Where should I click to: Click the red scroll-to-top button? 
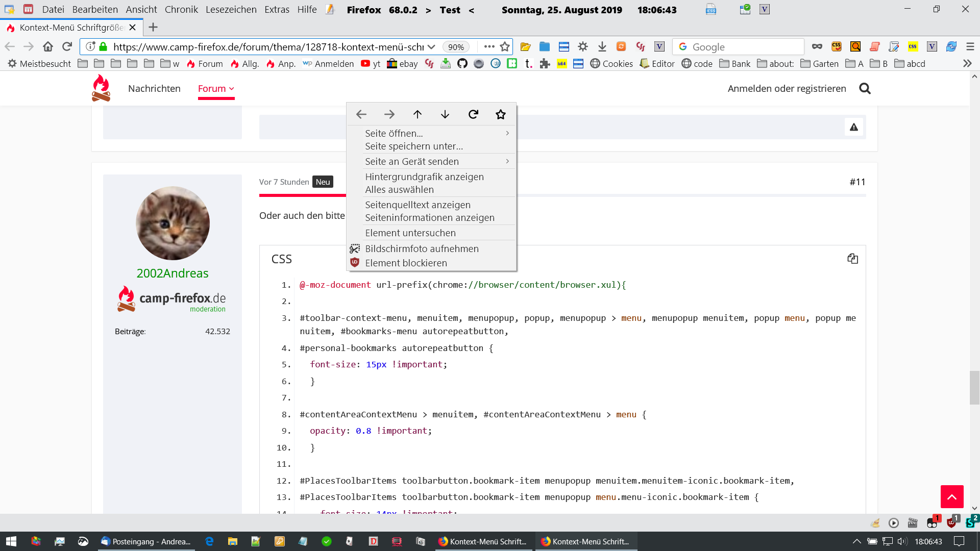951,496
